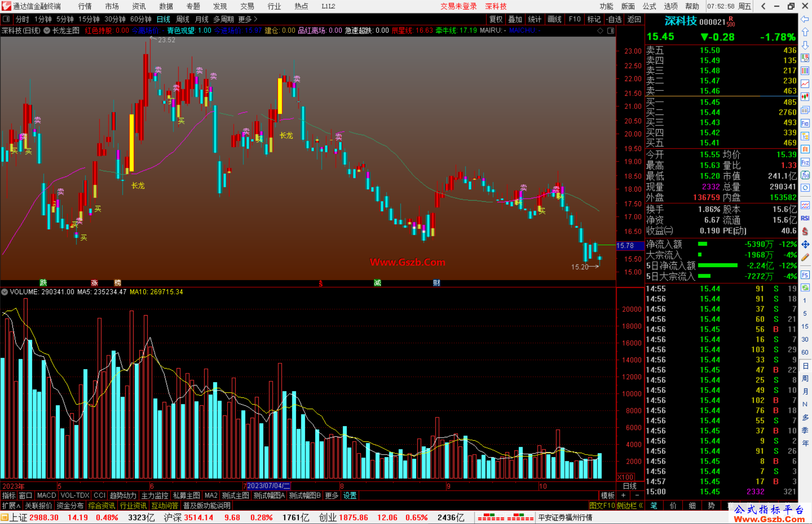The height and width of the screenshot is (524, 812).
Task: Open the 日线 period selector below the chart
Action: (x=630, y=486)
